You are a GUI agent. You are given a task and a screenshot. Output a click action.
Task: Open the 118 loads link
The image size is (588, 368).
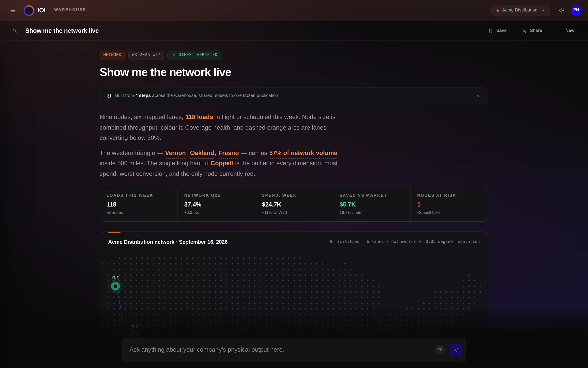click(199, 117)
